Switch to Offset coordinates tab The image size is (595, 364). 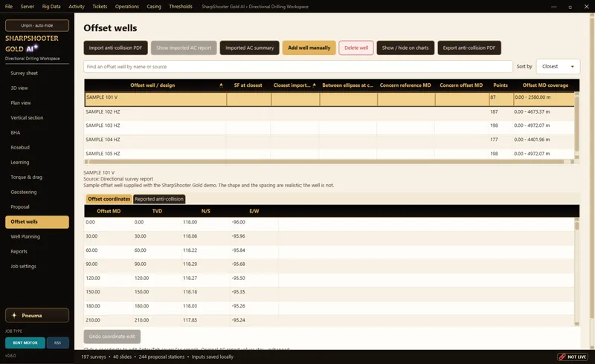pos(109,198)
